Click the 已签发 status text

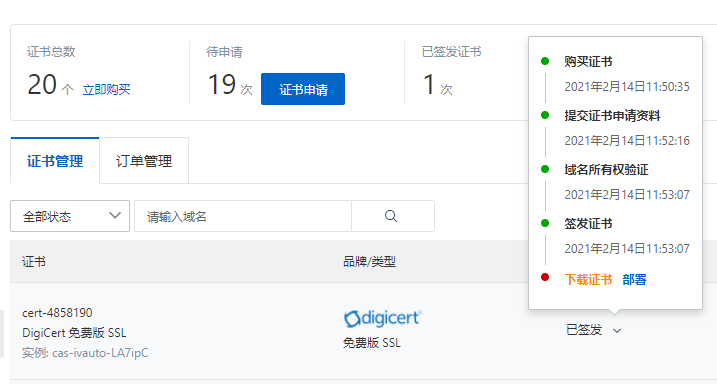click(584, 330)
